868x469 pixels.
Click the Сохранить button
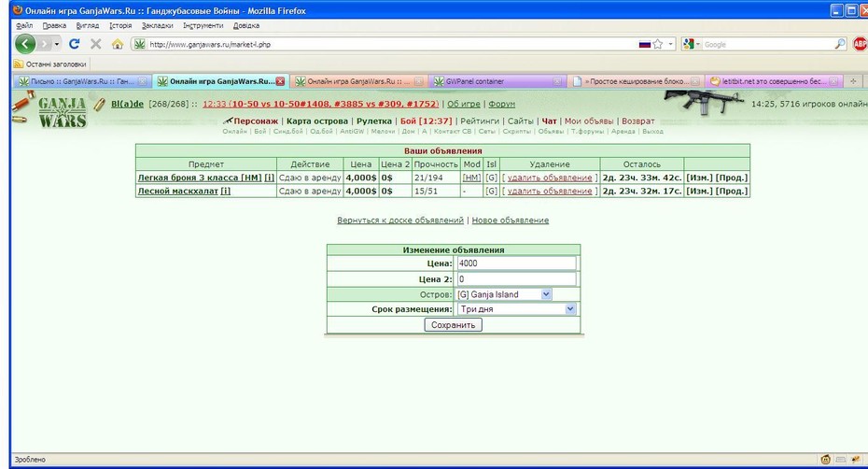click(x=454, y=325)
